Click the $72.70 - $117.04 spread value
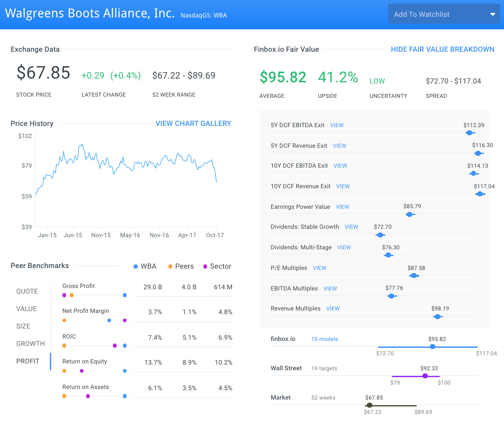Screen dimensions: 504x422 click(x=453, y=81)
